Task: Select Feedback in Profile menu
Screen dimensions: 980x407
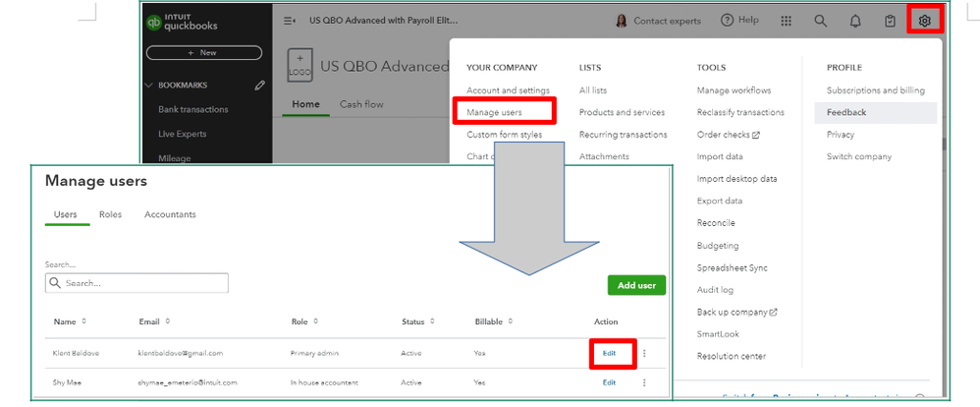Action: 876,112
